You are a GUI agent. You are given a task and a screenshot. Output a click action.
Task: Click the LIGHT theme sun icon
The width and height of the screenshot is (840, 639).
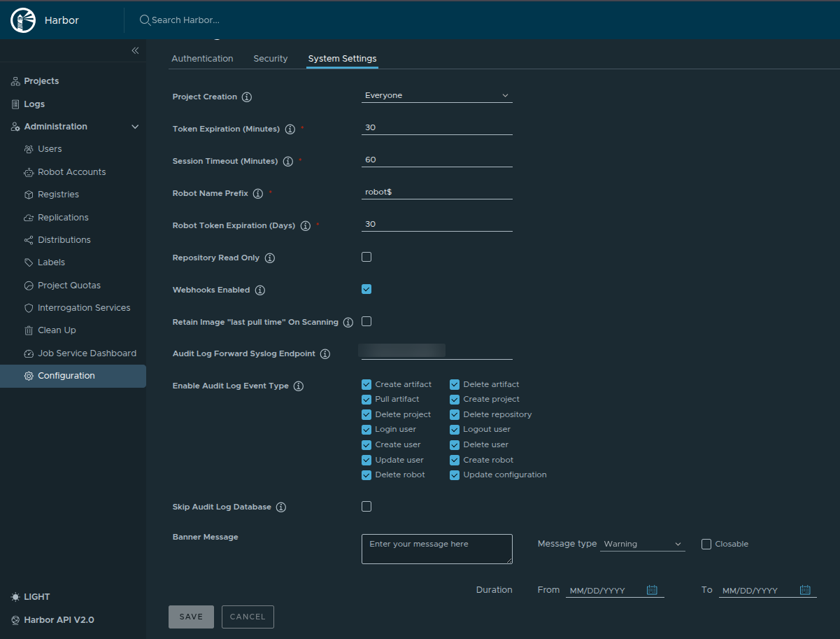(15, 597)
